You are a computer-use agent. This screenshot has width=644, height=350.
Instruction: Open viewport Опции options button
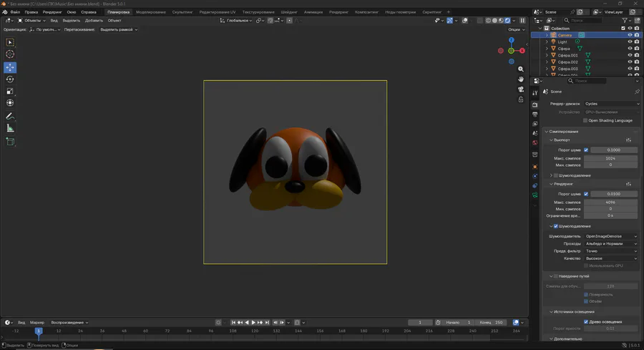pos(516,29)
